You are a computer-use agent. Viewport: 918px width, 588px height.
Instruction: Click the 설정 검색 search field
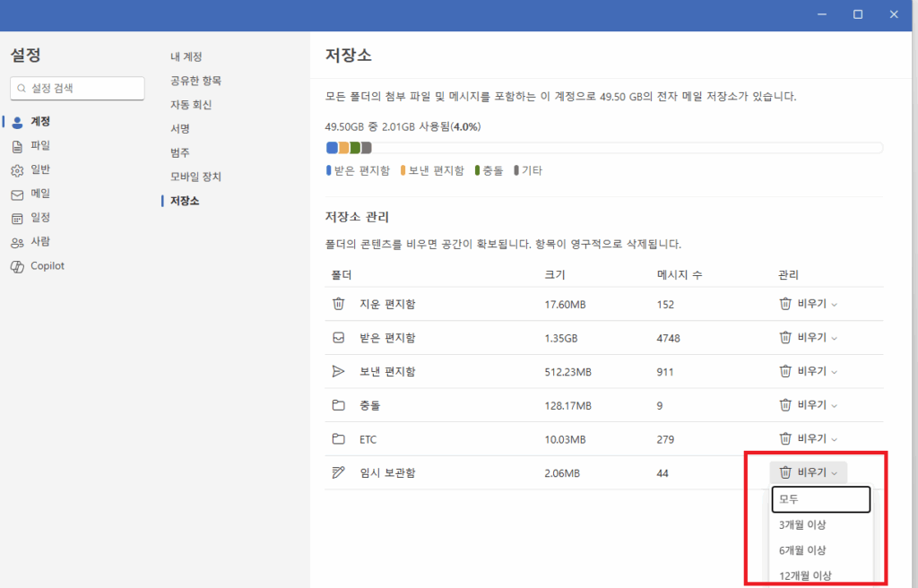point(76,88)
